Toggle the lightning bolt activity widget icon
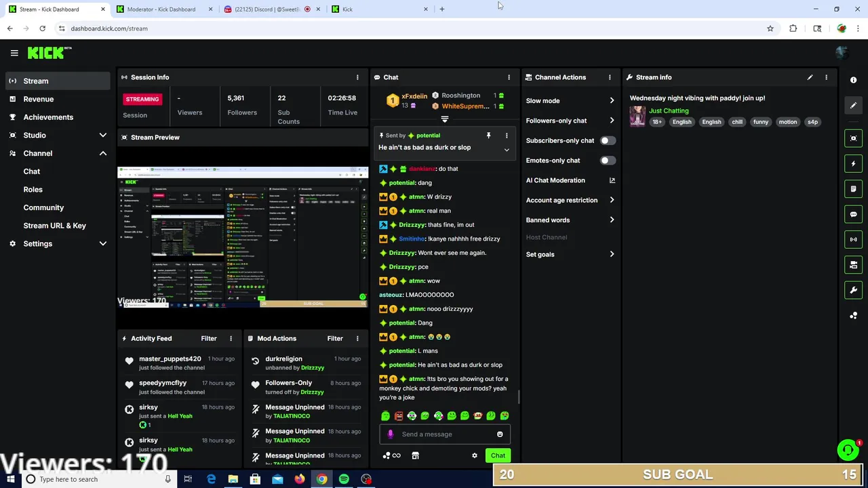Image resolution: width=868 pixels, height=488 pixels. [853, 163]
